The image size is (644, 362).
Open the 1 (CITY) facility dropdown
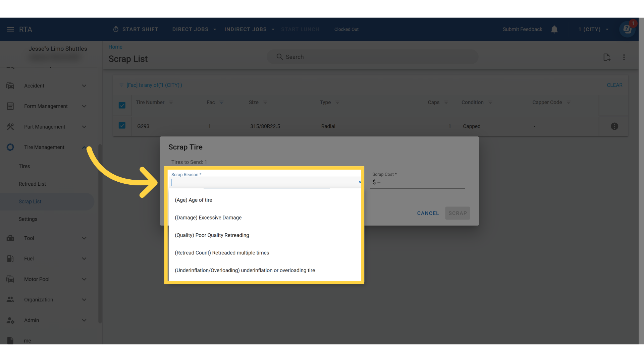(x=593, y=29)
